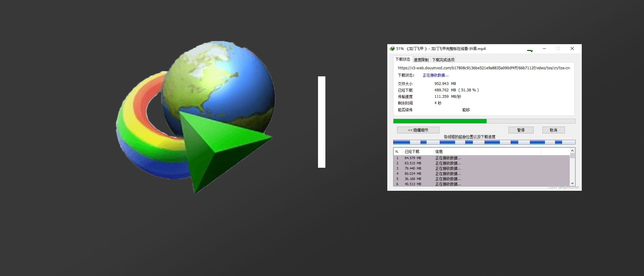
Task: Click the 传输速度 label
Action: point(405,97)
